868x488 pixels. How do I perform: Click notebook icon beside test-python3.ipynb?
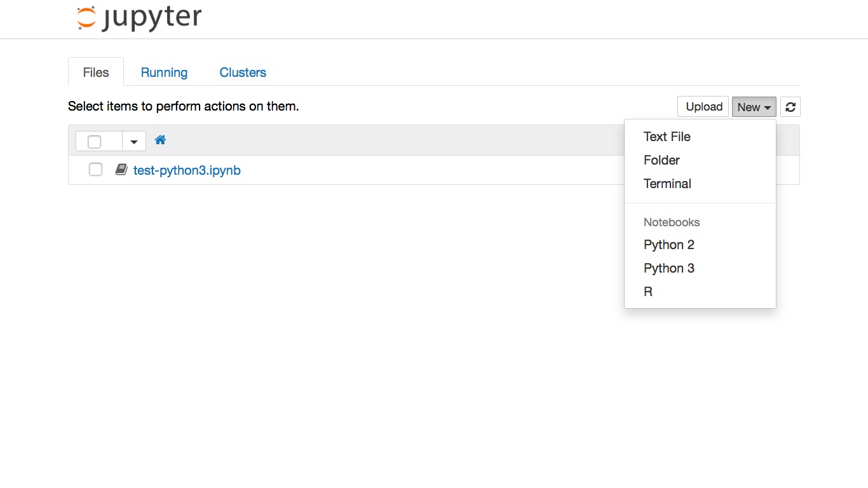[121, 170]
